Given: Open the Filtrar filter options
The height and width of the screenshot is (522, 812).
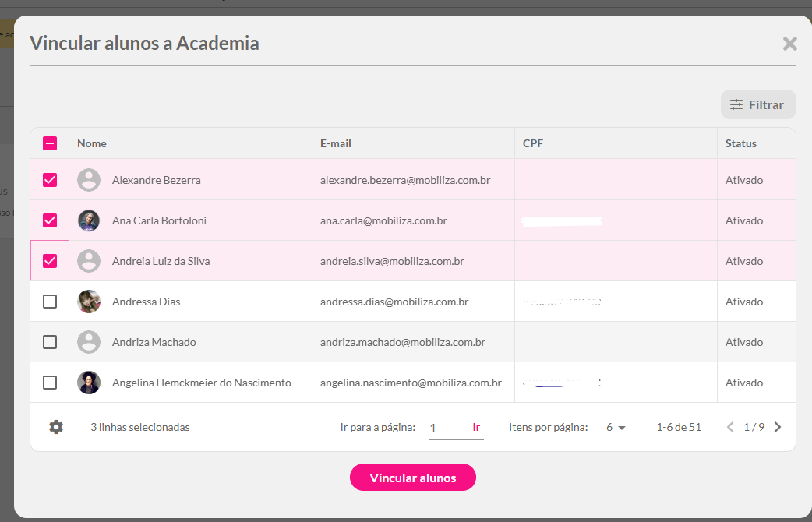Looking at the screenshot, I should [x=757, y=104].
